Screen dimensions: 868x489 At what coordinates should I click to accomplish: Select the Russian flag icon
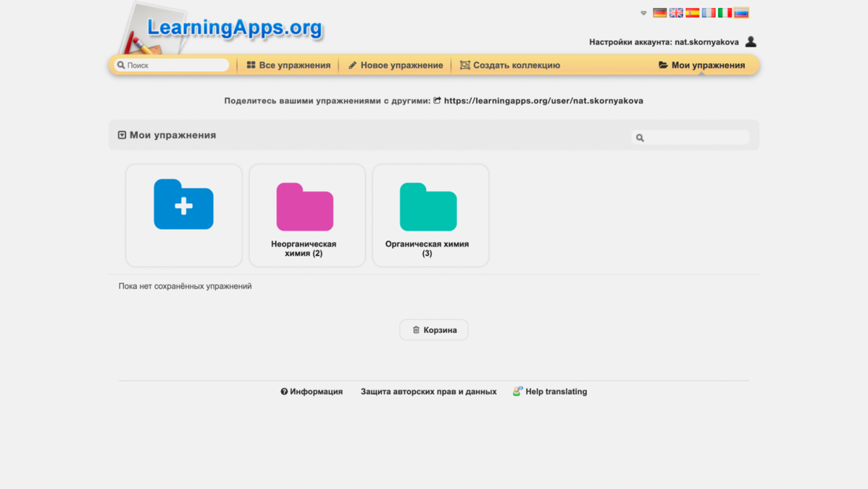[742, 13]
